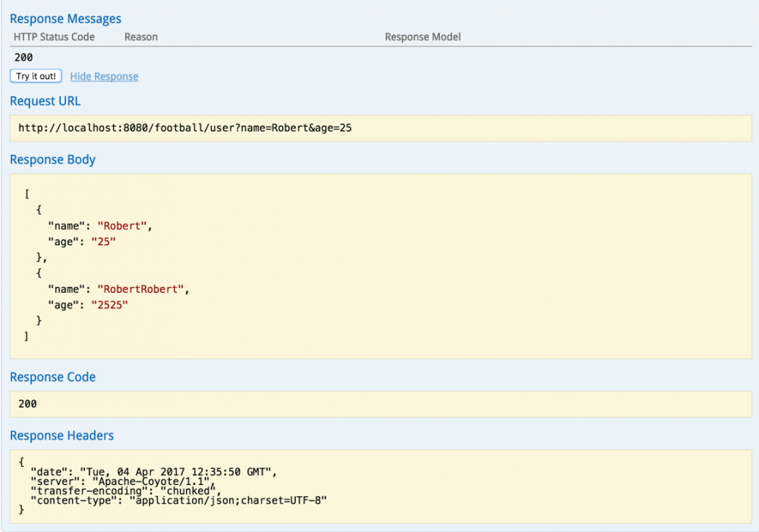Click the content-type application/json header line
This screenshot has height=532, width=759.
[178, 500]
